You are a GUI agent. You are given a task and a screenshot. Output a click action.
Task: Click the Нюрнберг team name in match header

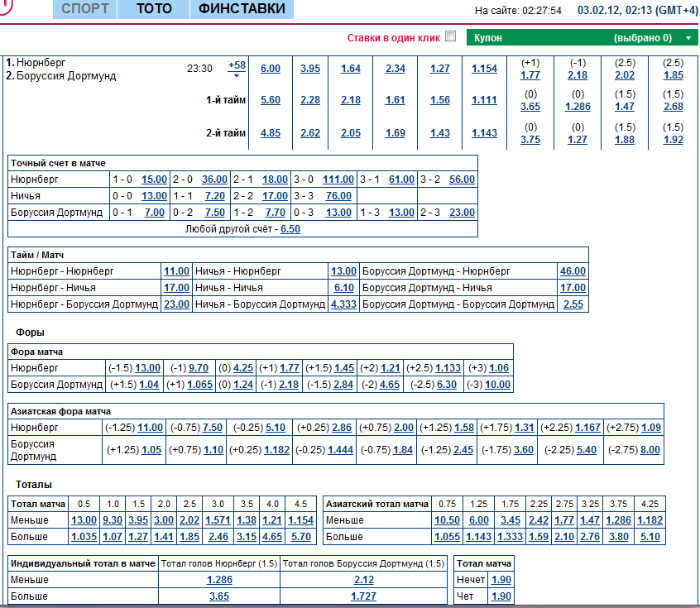(41, 63)
